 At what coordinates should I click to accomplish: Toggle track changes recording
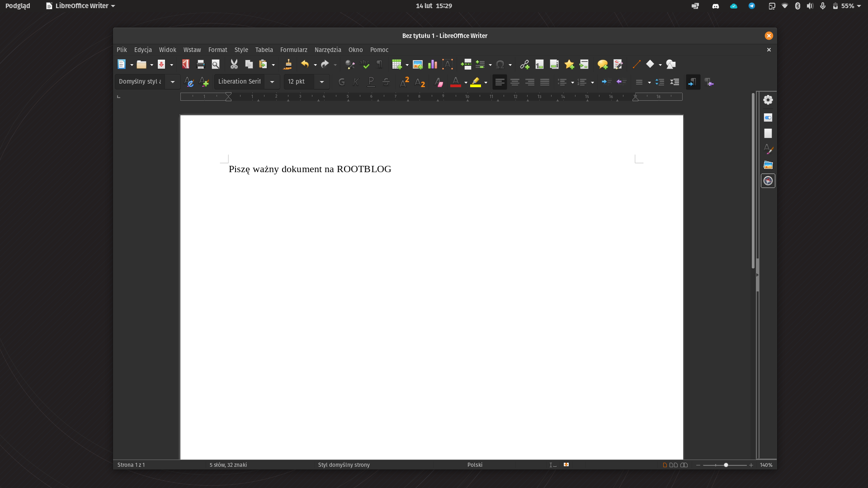tap(618, 64)
